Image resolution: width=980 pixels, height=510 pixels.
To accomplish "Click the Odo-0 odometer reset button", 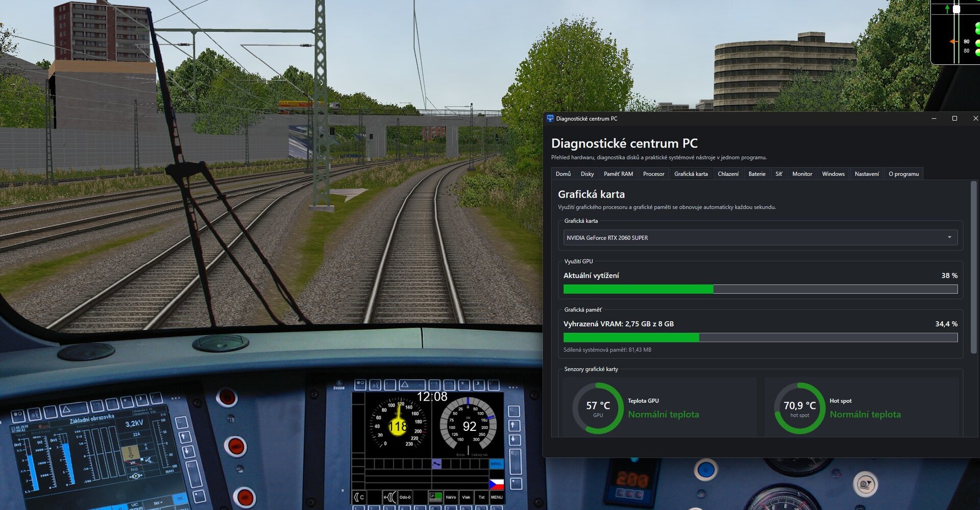I will tap(405, 497).
